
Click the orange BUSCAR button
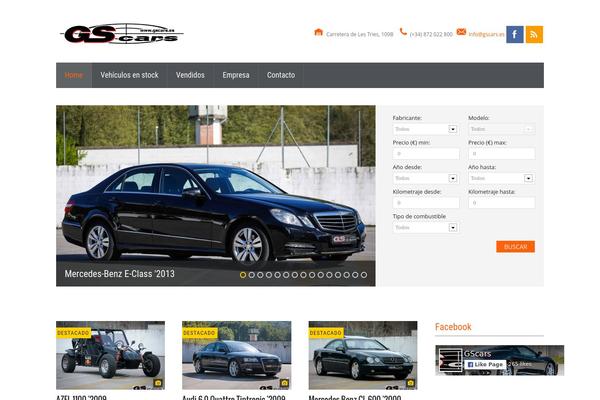[x=515, y=247]
